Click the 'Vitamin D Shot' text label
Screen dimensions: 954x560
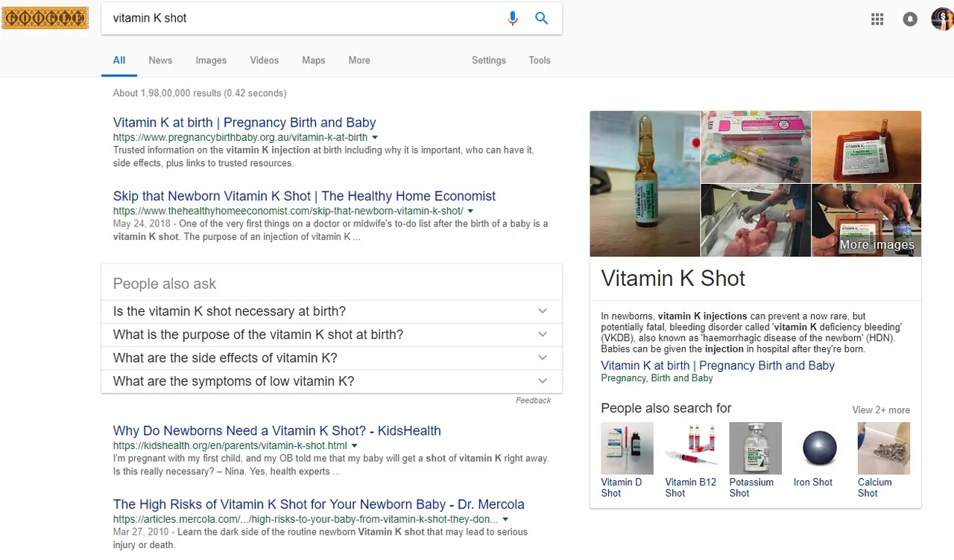coord(622,488)
